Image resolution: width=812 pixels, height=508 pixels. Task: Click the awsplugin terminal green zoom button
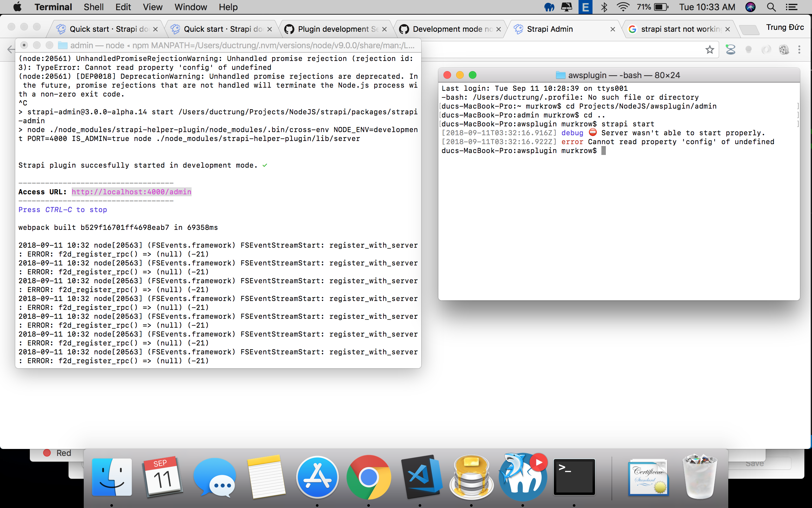[472, 75]
